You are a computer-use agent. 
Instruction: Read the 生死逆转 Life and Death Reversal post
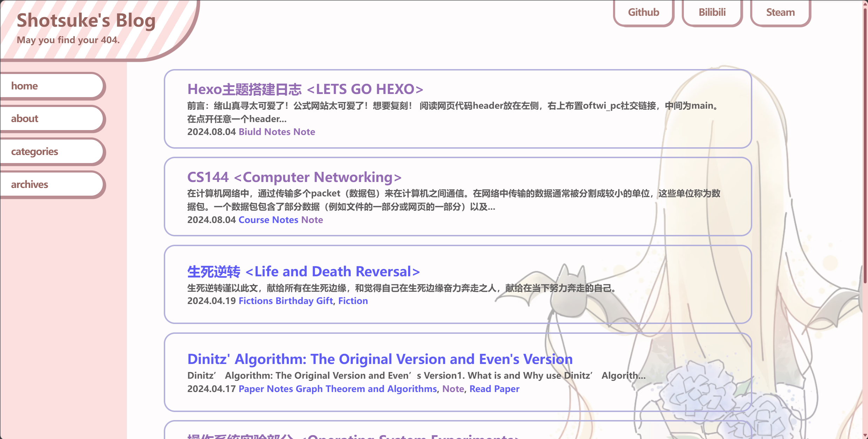303,271
